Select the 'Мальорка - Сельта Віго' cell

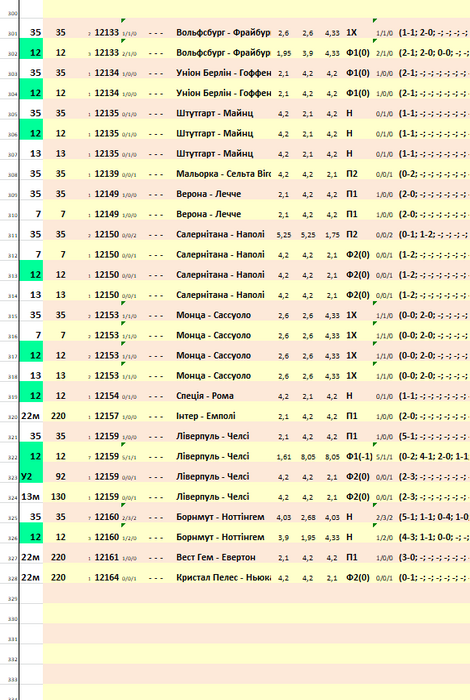coord(223,174)
